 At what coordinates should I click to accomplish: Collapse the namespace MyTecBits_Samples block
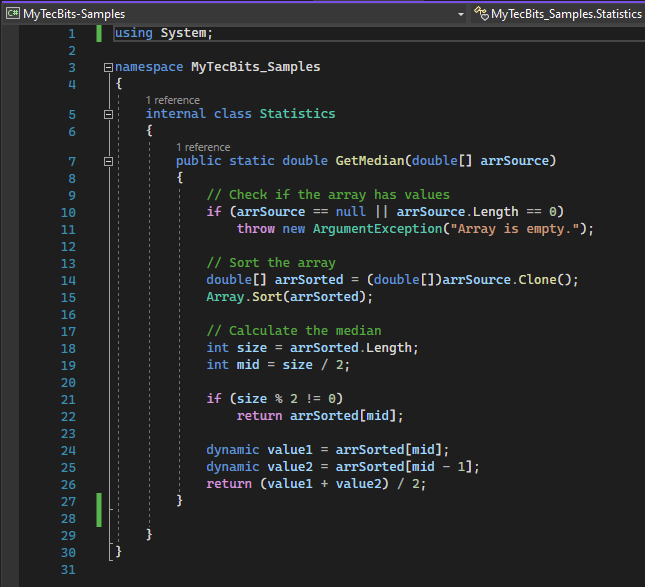[108, 67]
